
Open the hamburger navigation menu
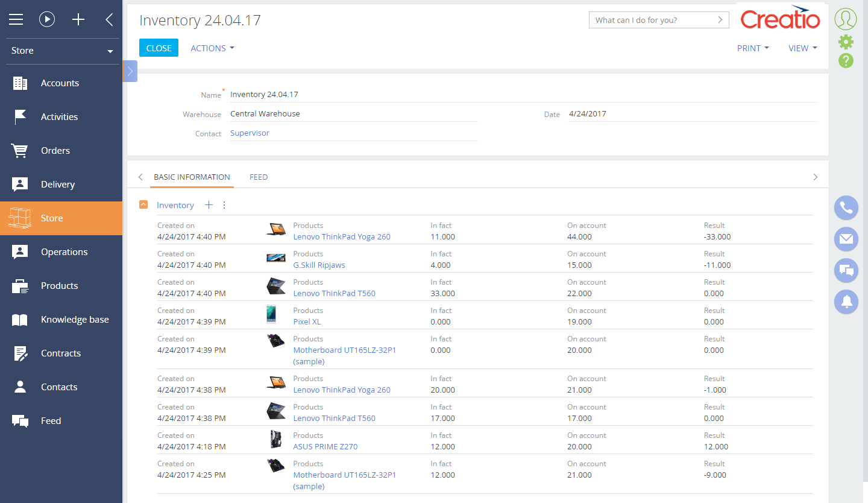pos(16,20)
